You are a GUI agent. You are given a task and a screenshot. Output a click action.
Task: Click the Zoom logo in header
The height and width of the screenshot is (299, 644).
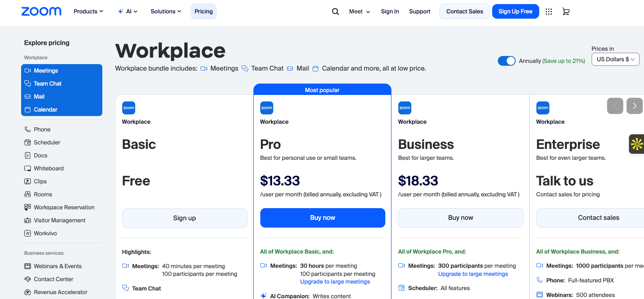(41, 11)
